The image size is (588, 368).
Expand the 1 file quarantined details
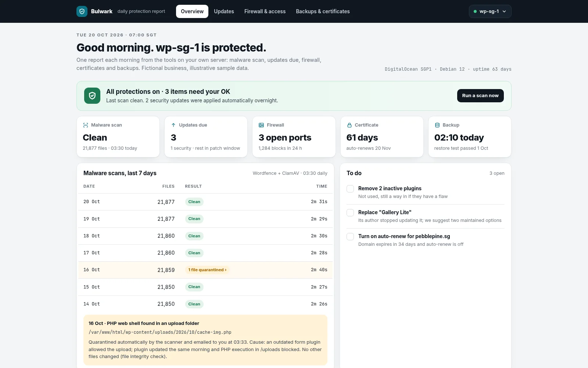coord(207,270)
